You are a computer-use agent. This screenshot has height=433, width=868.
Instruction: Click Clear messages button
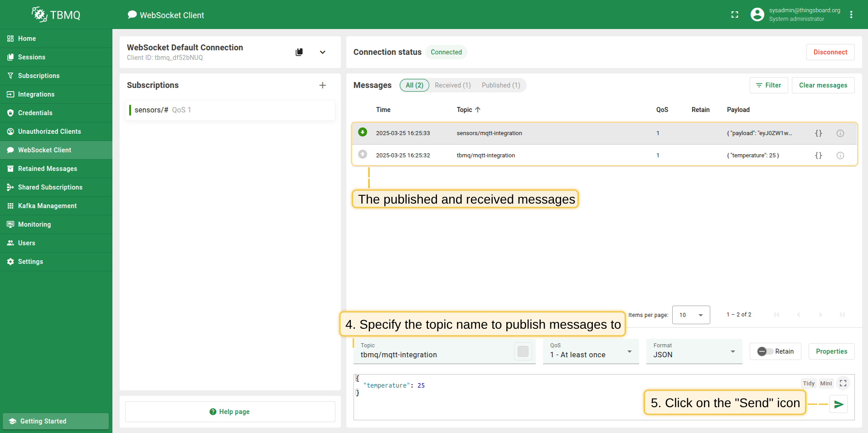tap(823, 85)
